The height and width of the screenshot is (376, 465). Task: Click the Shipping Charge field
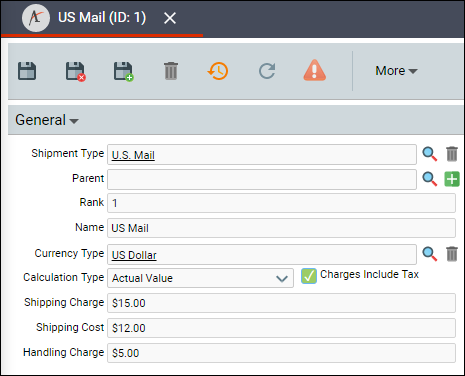(x=281, y=303)
